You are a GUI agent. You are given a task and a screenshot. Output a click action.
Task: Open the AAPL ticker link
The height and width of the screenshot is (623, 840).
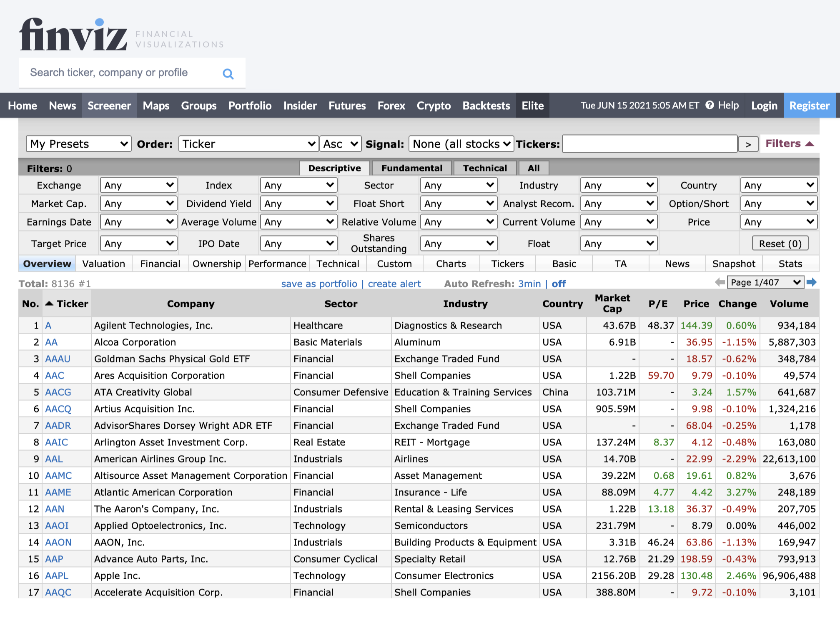click(57, 575)
